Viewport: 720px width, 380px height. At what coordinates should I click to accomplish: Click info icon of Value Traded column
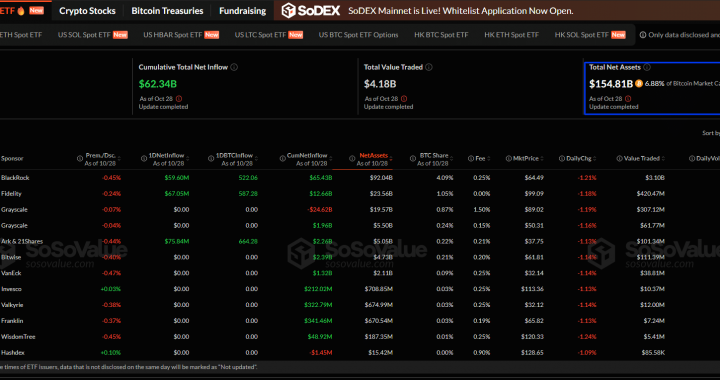pos(620,158)
